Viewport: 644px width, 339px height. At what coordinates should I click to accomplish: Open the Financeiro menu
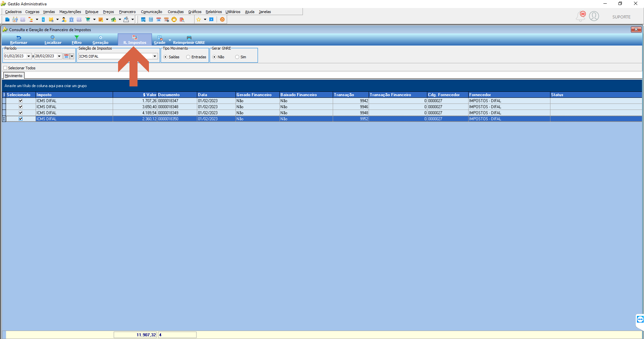[127, 12]
